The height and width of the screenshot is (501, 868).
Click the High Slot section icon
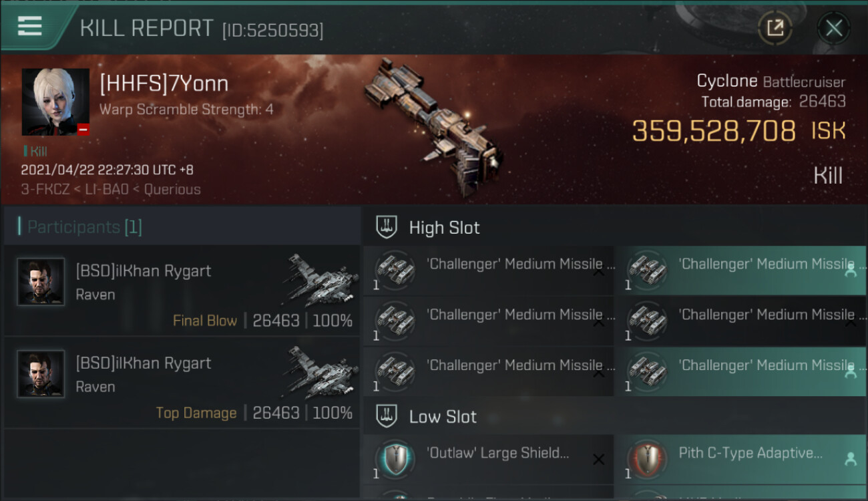[387, 227]
